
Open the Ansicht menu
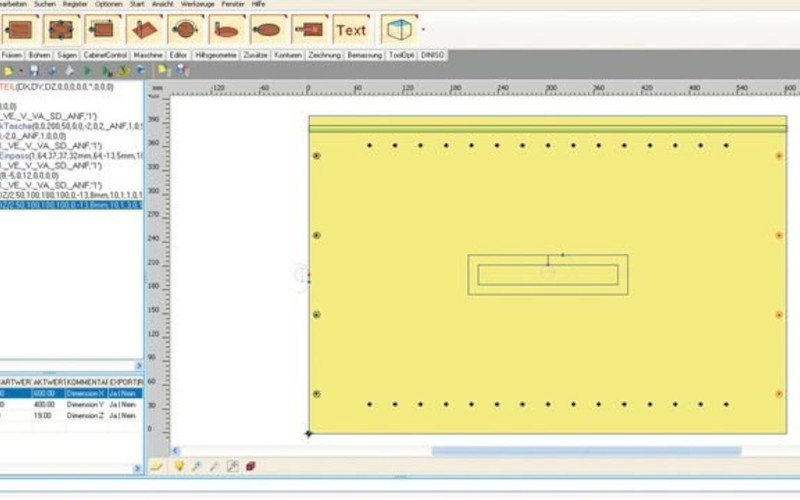coord(163,4)
